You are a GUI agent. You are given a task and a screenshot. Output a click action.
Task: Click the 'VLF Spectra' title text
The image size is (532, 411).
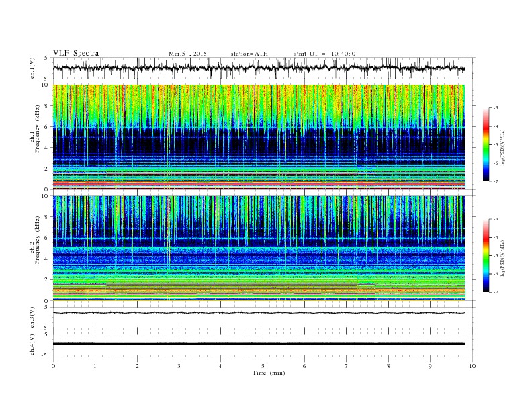[76, 53]
